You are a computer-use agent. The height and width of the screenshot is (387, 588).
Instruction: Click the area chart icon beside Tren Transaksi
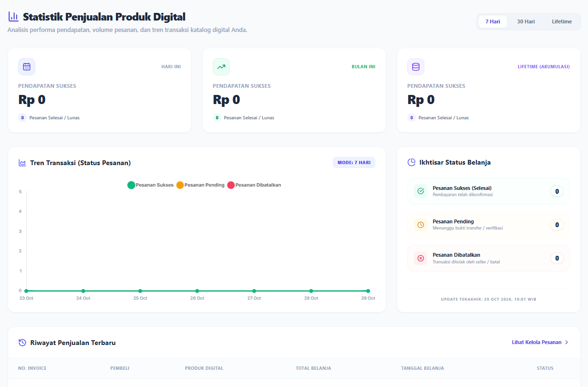22,163
